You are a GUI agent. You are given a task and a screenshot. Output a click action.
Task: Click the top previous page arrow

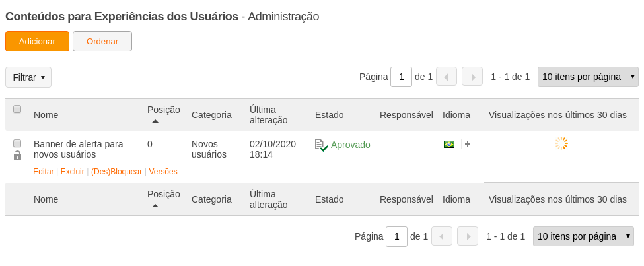447,77
